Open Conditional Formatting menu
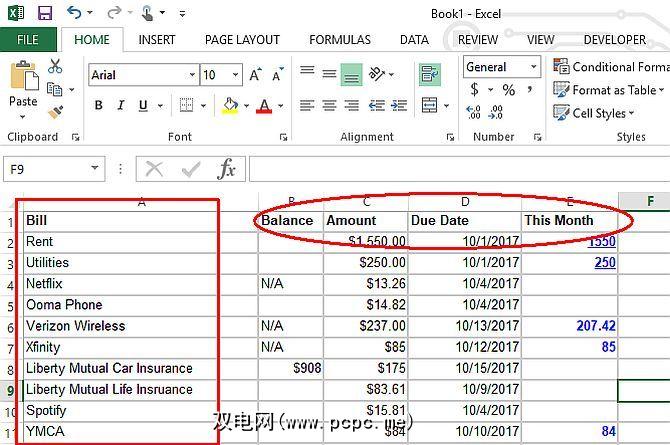The width and height of the screenshot is (670, 445). tap(611, 67)
